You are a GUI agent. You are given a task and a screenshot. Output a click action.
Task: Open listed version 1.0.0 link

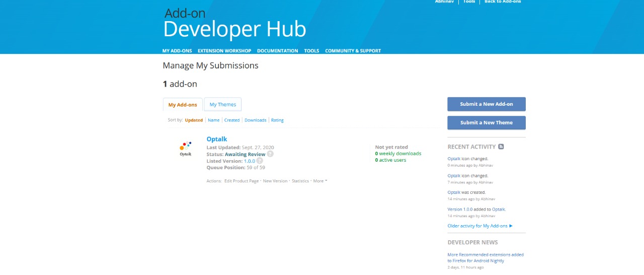[250, 161]
